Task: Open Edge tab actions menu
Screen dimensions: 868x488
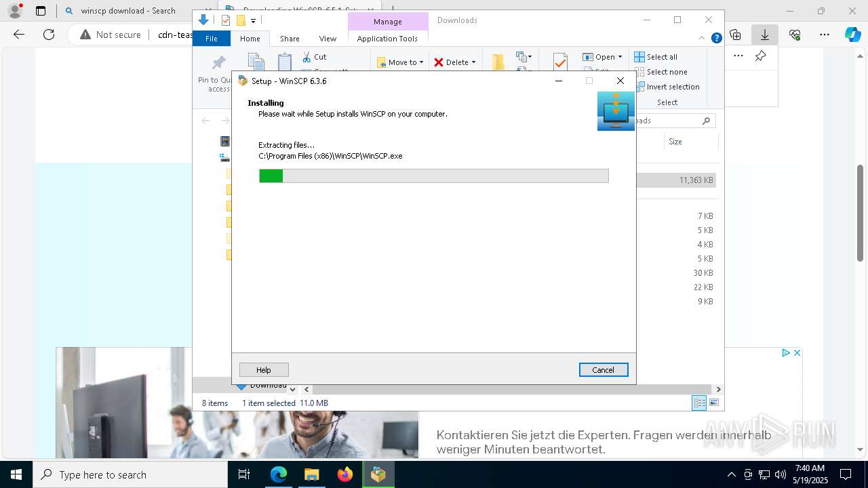Action: 41,11
